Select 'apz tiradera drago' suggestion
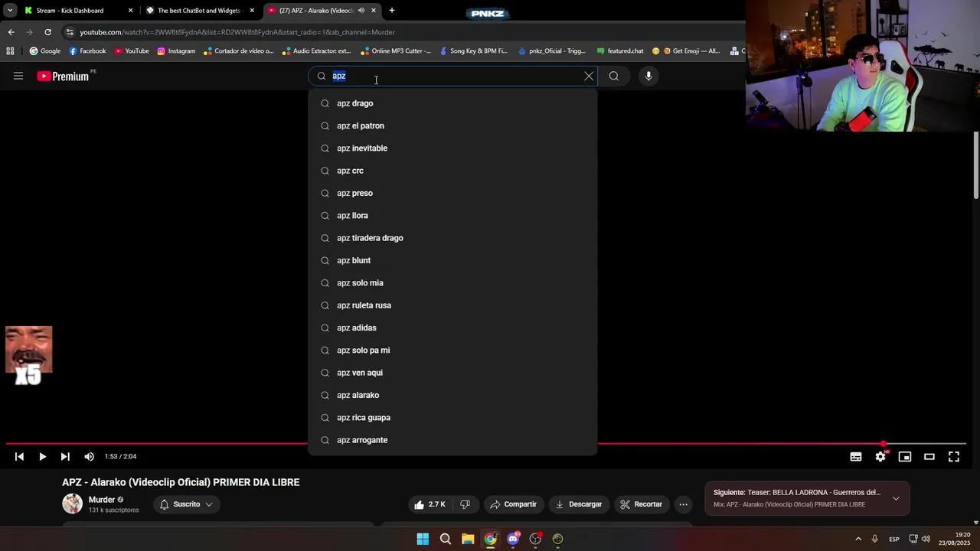 (452, 238)
